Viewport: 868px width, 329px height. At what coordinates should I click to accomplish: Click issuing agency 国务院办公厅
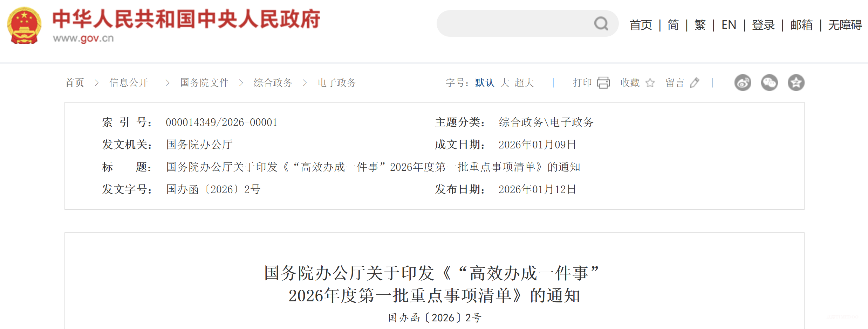[x=199, y=145]
